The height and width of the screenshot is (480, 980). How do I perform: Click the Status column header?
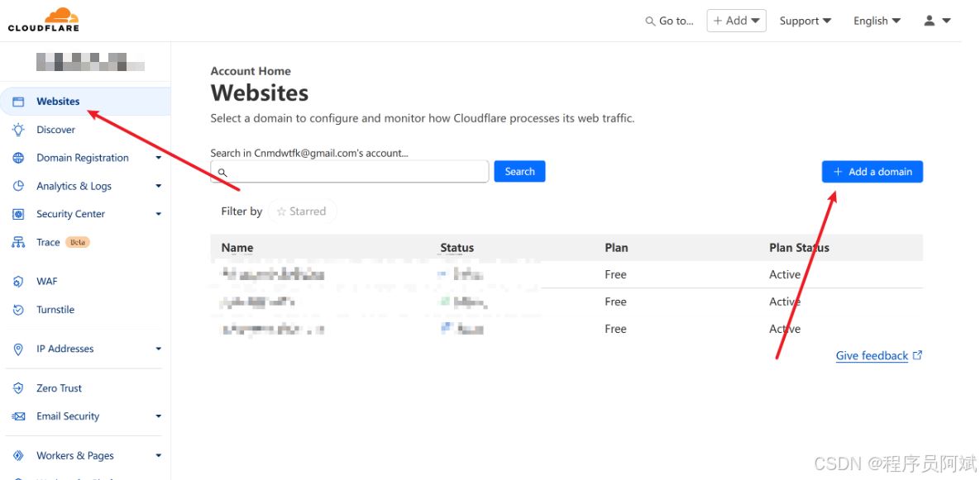point(457,248)
